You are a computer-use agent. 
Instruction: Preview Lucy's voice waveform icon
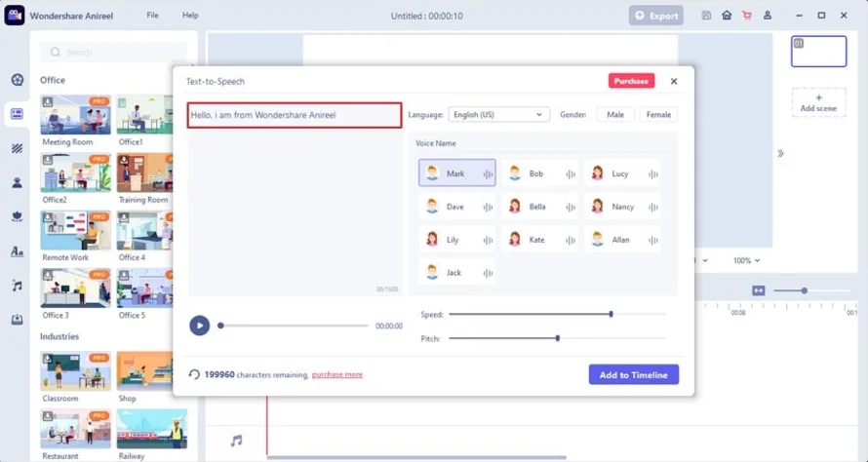click(x=653, y=173)
